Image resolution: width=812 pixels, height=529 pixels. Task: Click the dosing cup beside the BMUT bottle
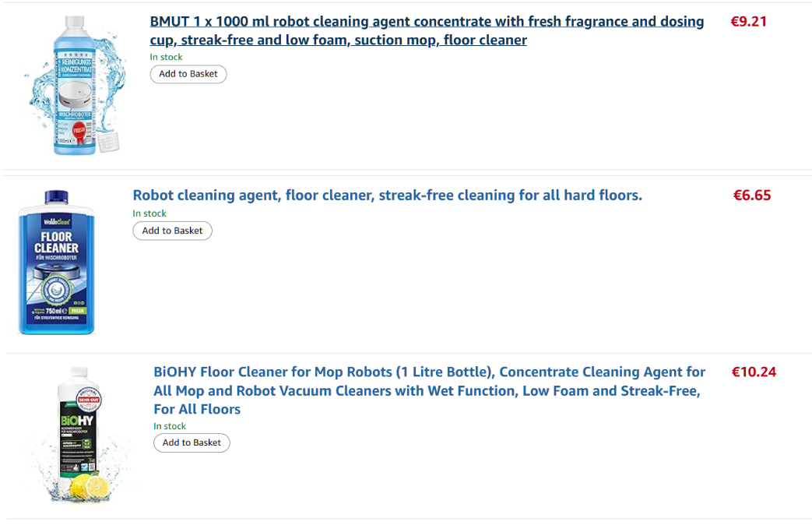pyautogui.click(x=108, y=140)
